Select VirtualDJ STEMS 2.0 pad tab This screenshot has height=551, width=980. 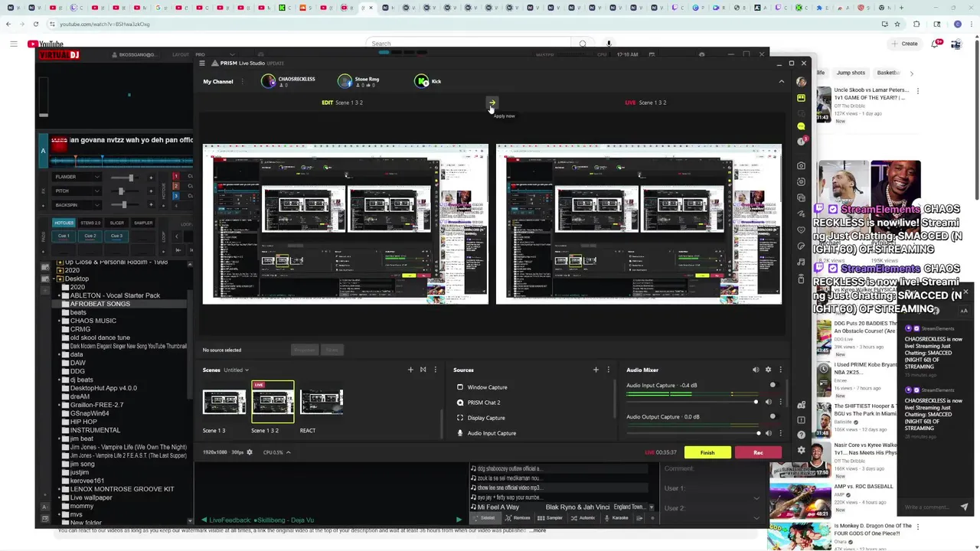(x=90, y=223)
